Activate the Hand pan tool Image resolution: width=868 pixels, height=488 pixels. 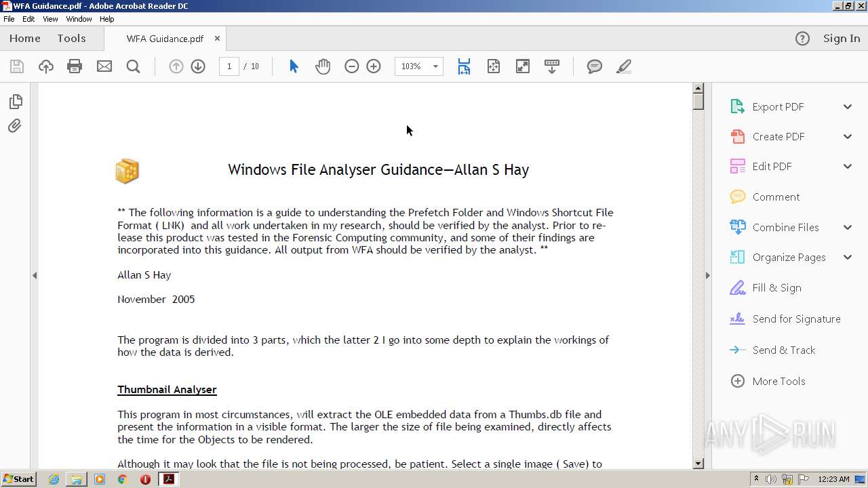pos(323,66)
